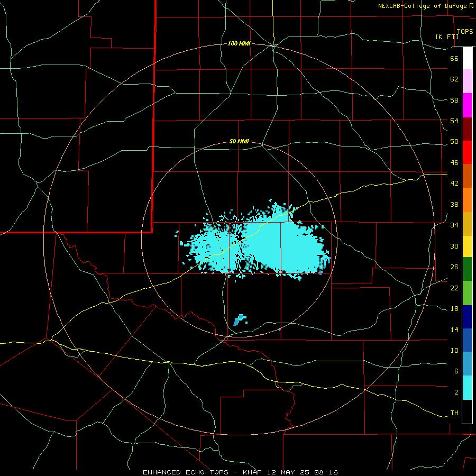Click the medium blue legend swatch
The width and height of the screenshot is (476, 476).
click(x=467, y=340)
